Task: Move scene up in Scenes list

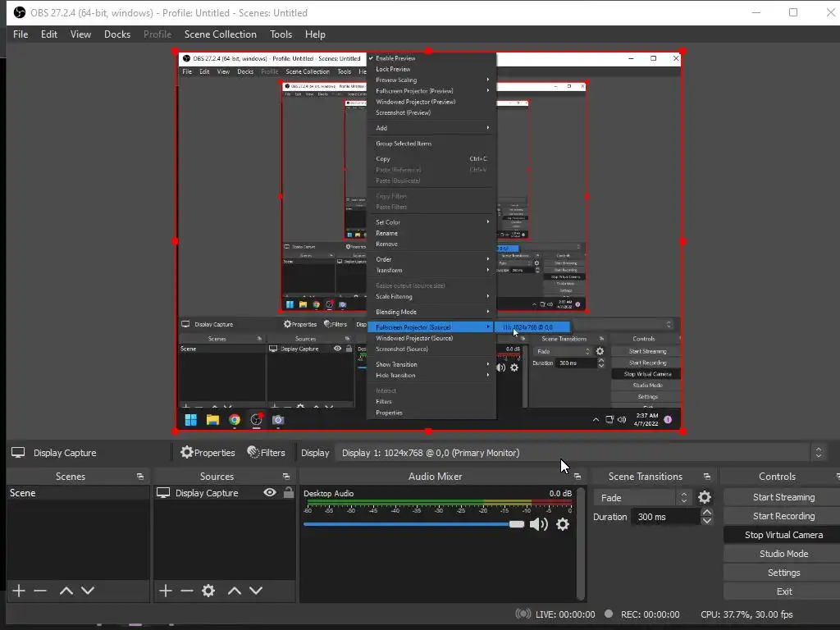Action: click(x=66, y=591)
